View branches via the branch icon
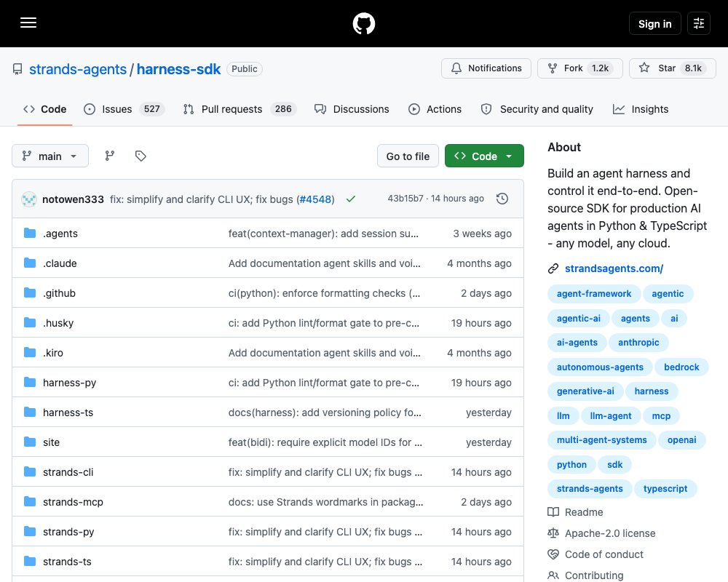This screenshot has width=728, height=582. (110, 156)
